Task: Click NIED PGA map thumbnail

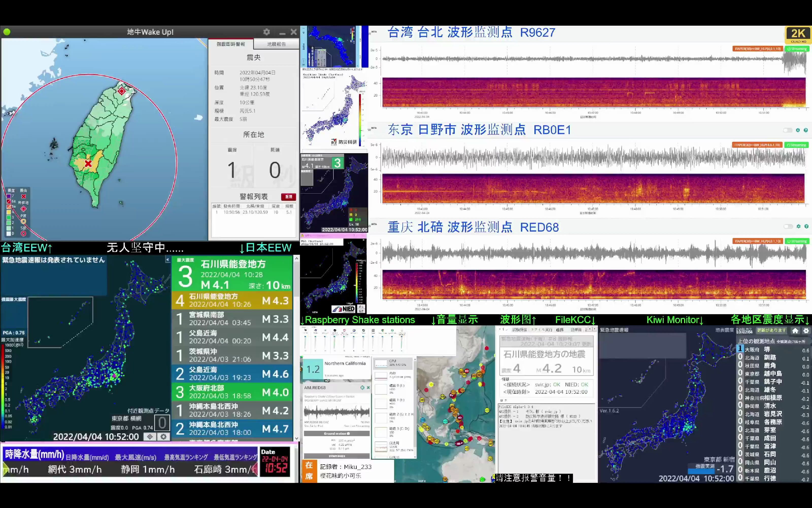Action: tap(333, 277)
